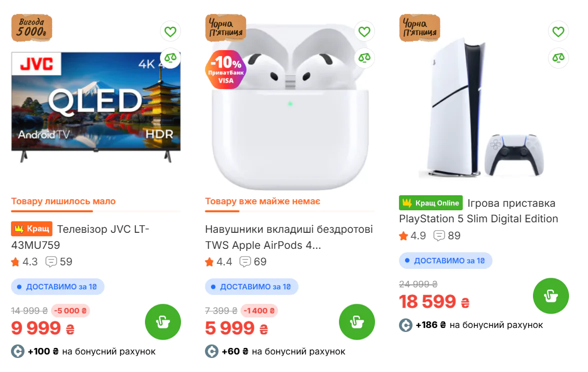Click the compare scales icon on the AirPods

tap(364, 58)
